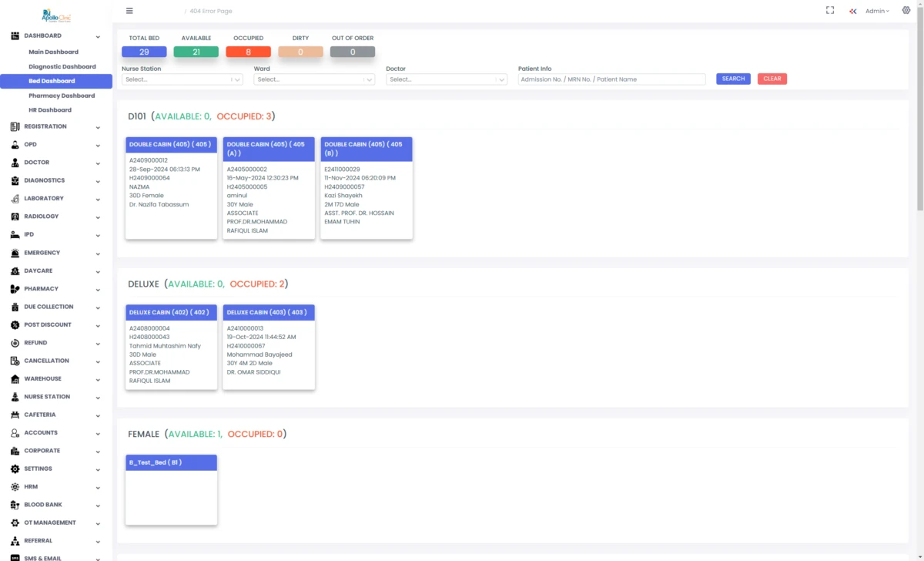Click the hamburger menu toggle icon

(x=129, y=11)
